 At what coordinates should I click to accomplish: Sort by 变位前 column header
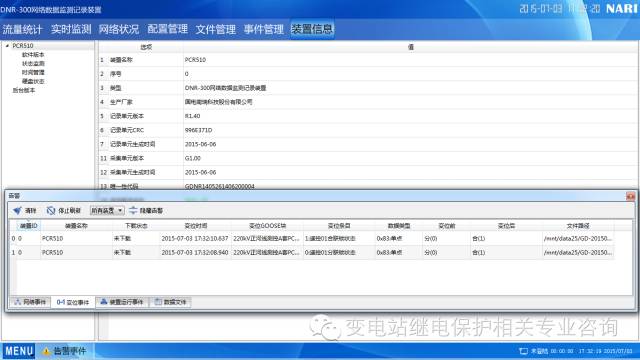point(447,226)
